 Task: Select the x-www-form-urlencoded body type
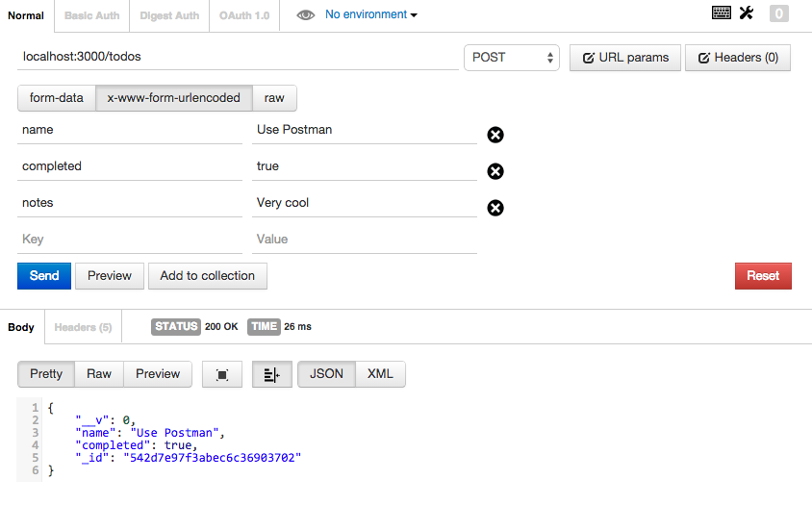[x=174, y=98]
